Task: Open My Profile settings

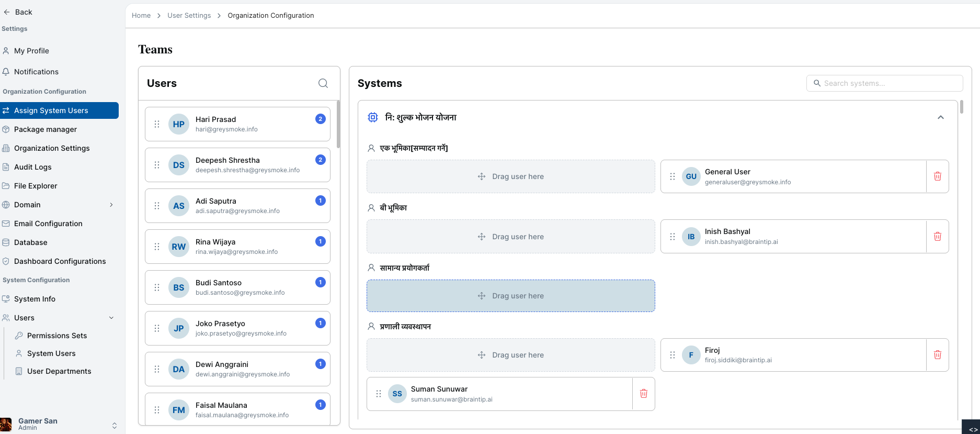Action: [x=31, y=51]
